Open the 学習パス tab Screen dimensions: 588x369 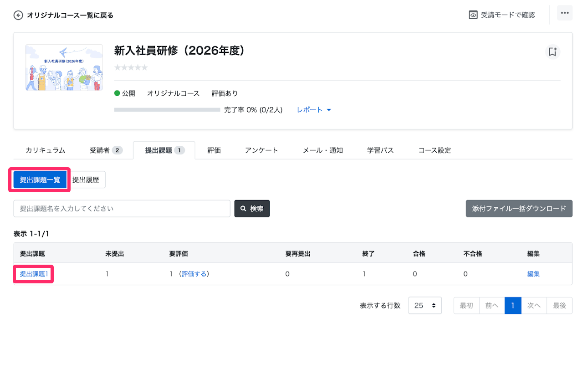[380, 150]
